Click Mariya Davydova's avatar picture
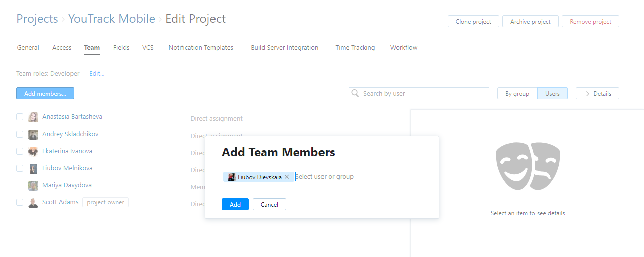The width and height of the screenshot is (644, 257). pyautogui.click(x=33, y=186)
